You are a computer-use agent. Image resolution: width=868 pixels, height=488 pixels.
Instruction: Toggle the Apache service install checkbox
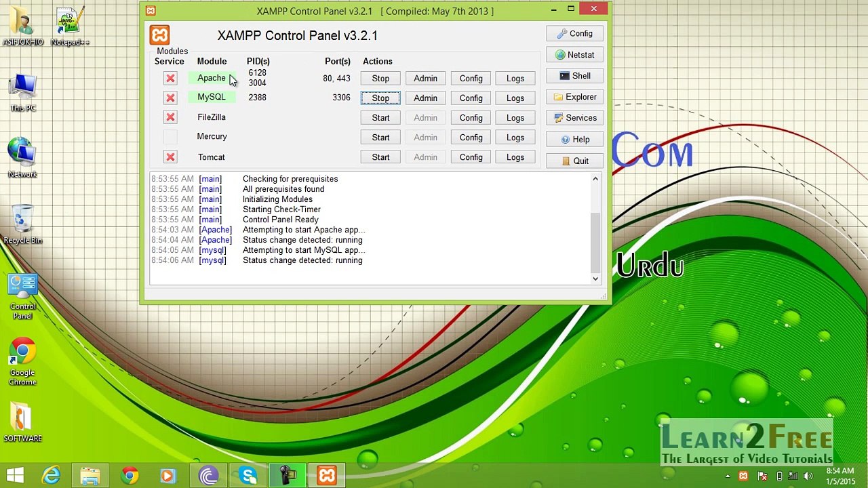170,79
